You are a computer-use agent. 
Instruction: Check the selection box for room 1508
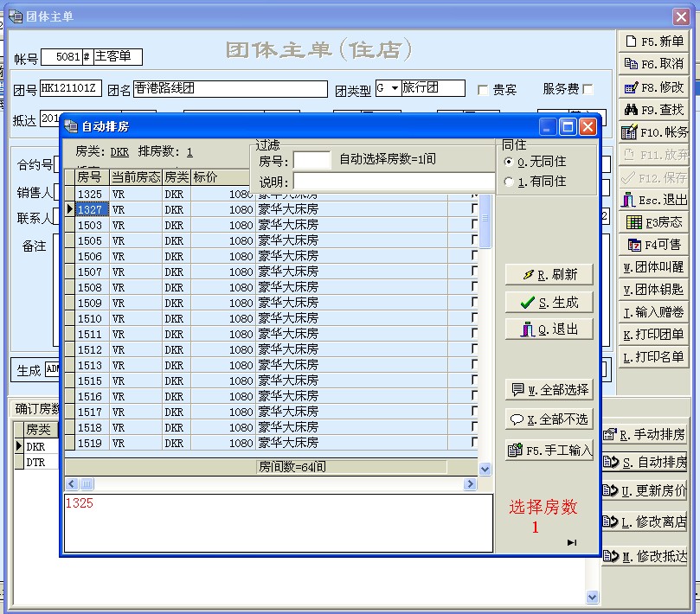[x=474, y=287]
